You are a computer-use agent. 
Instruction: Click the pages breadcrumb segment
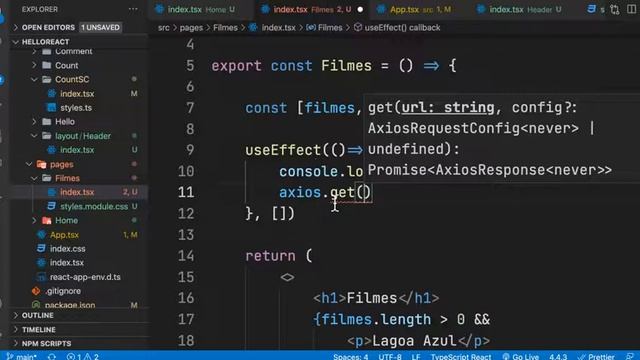[191, 28]
